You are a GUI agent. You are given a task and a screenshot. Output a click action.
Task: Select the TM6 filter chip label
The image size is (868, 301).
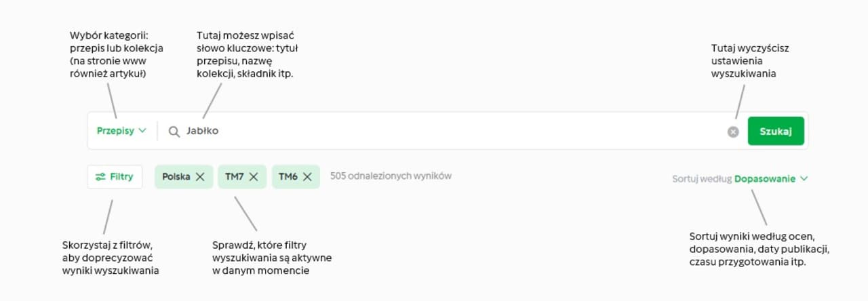pyautogui.click(x=288, y=176)
